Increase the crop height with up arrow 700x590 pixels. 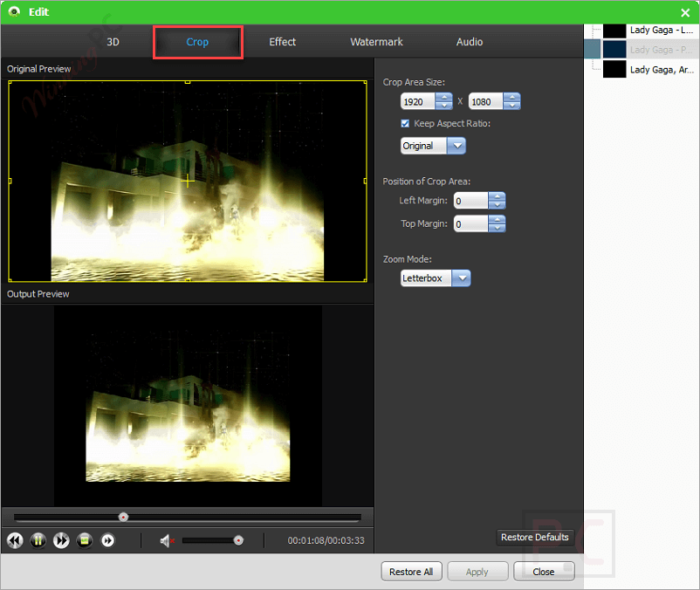tap(511, 97)
